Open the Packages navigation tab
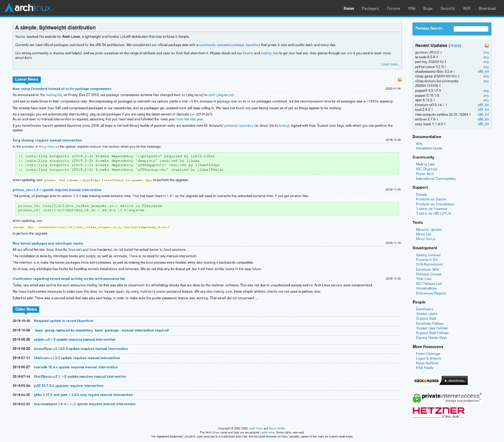 coord(370,8)
